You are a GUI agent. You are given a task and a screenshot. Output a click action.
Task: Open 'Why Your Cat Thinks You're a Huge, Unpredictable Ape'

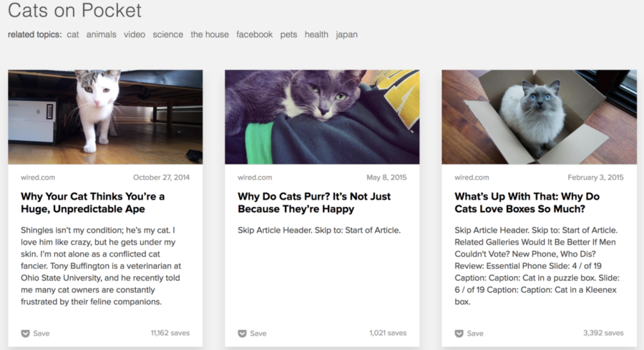[93, 203]
